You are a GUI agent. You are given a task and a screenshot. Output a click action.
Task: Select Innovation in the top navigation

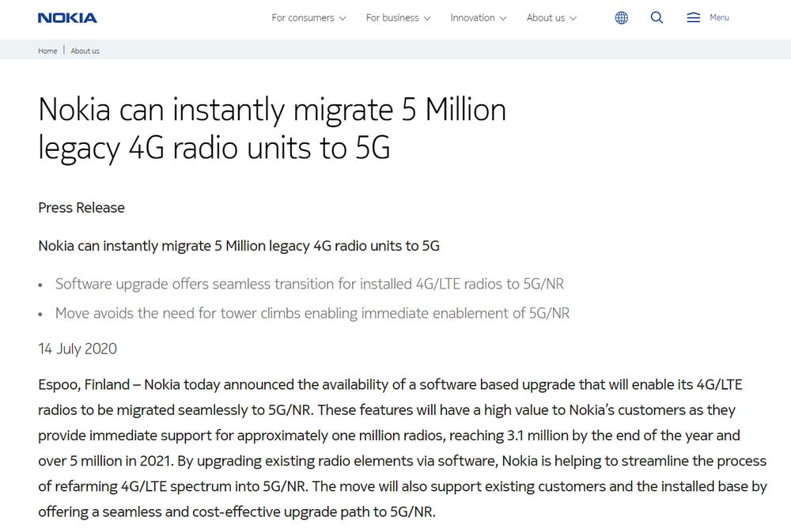(472, 18)
